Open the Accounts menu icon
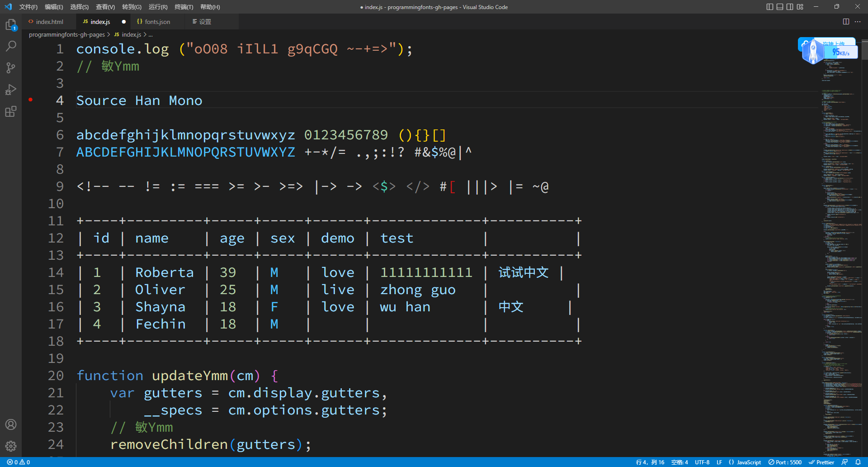 pos(11,424)
